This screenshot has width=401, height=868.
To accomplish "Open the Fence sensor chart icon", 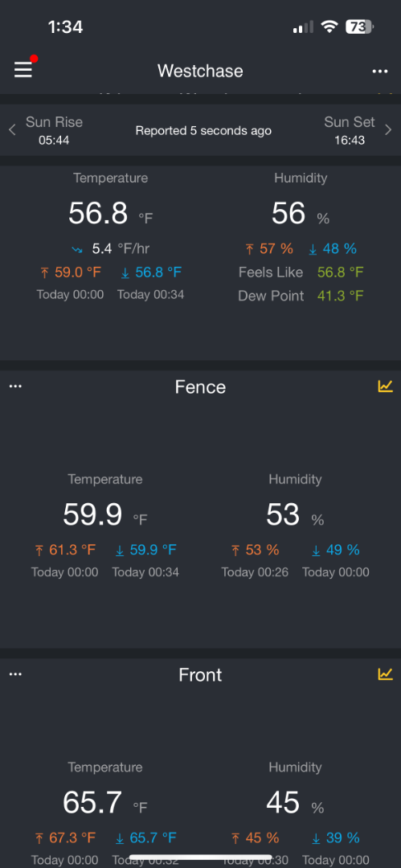I will [386, 386].
